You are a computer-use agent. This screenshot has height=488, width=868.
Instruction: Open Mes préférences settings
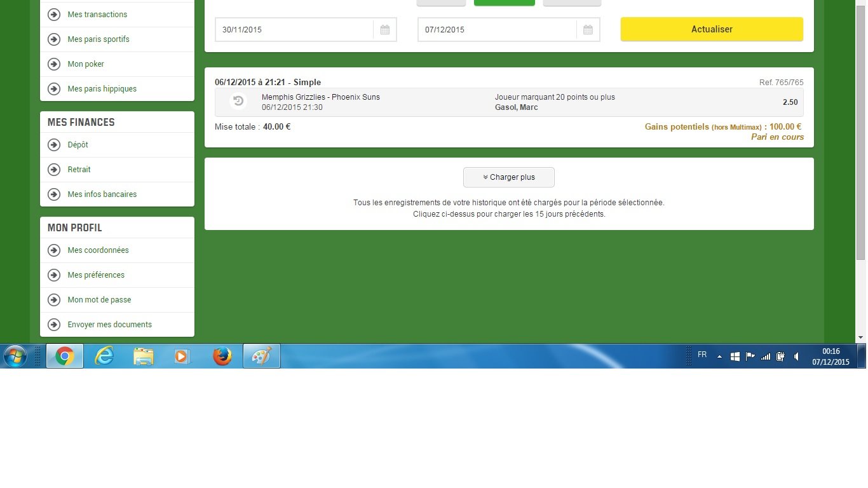96,274
